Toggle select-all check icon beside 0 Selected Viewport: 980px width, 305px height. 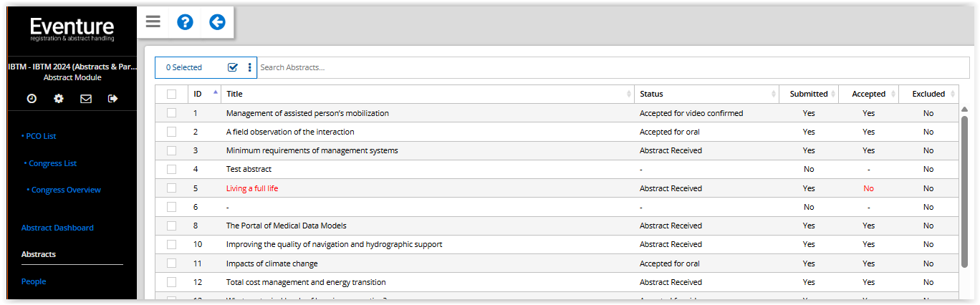pyautogui.click(x=233, y=67)
